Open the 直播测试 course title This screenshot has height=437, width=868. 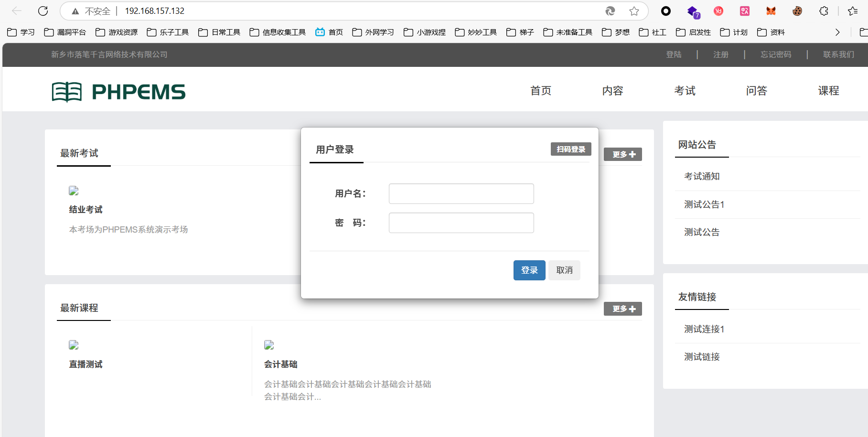pyautogui.click(x=86, y=364)
